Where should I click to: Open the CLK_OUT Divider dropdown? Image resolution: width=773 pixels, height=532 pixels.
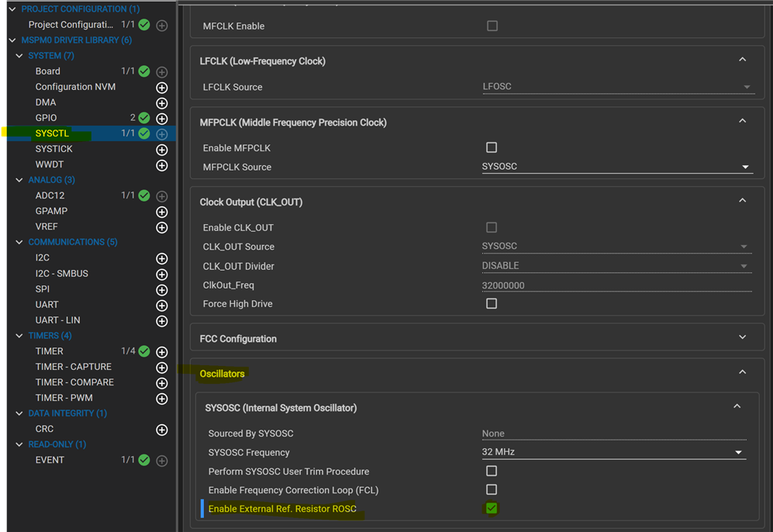point(616,266)
